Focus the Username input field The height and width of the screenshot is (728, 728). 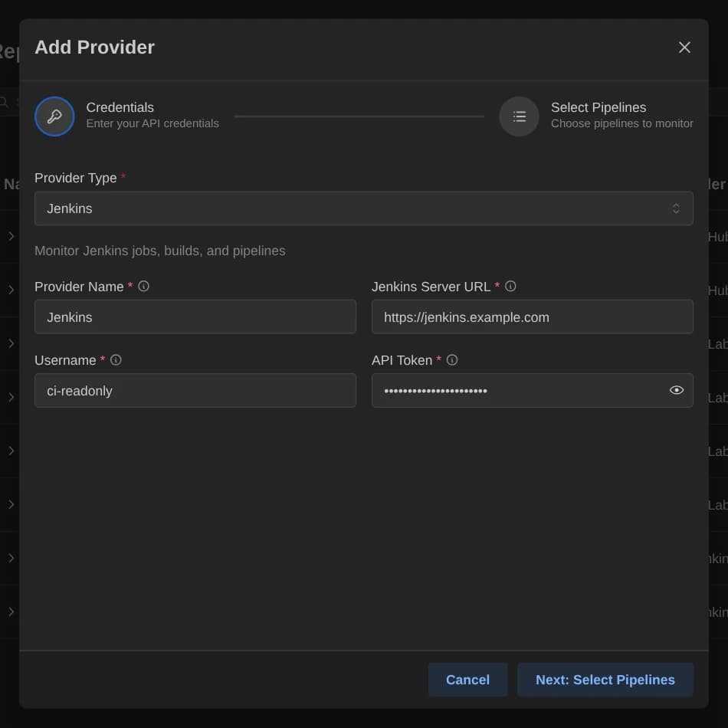195,391
